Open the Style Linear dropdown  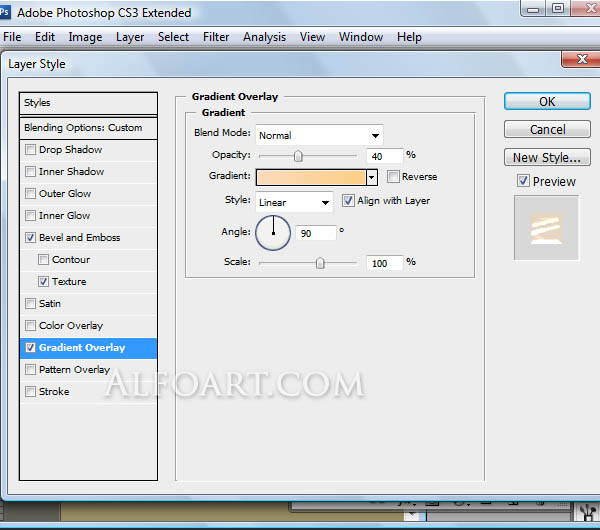click(x=294, y=202)
